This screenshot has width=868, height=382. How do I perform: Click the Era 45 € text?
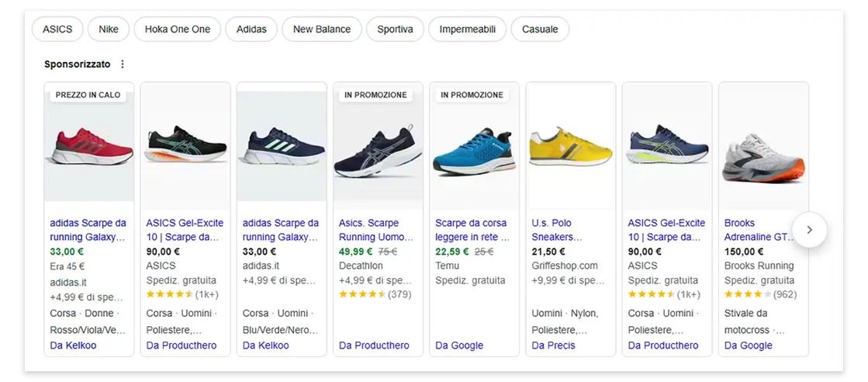(67, 266)
